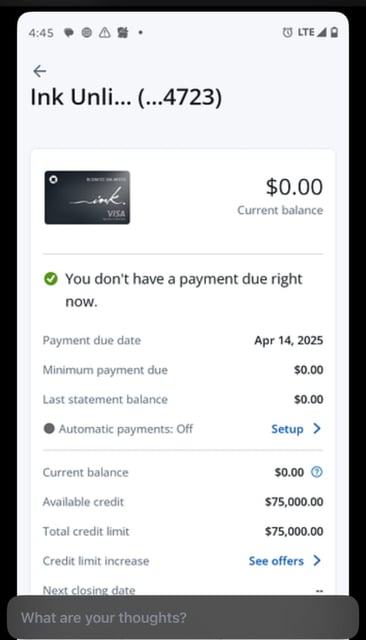
Task: Tap the $0.00 Current balance header amount
Action: [294, 187]
